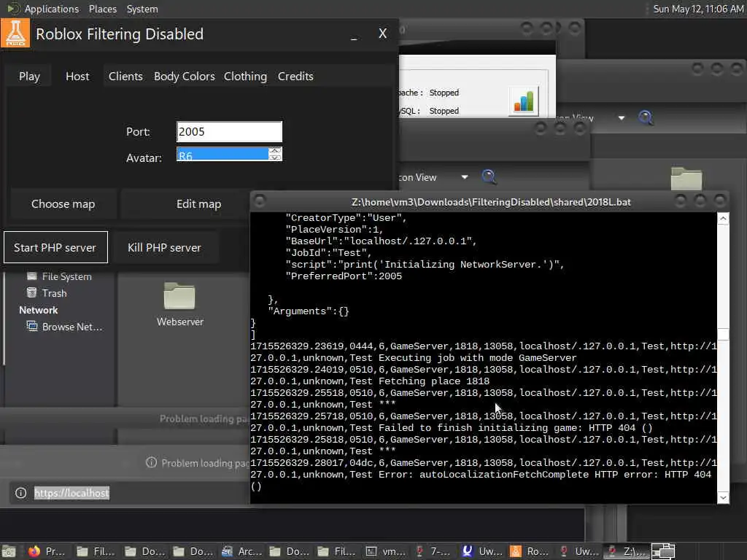Screen dimensions: 747x560
Task: Open the System menu
Action: [142, 9]
